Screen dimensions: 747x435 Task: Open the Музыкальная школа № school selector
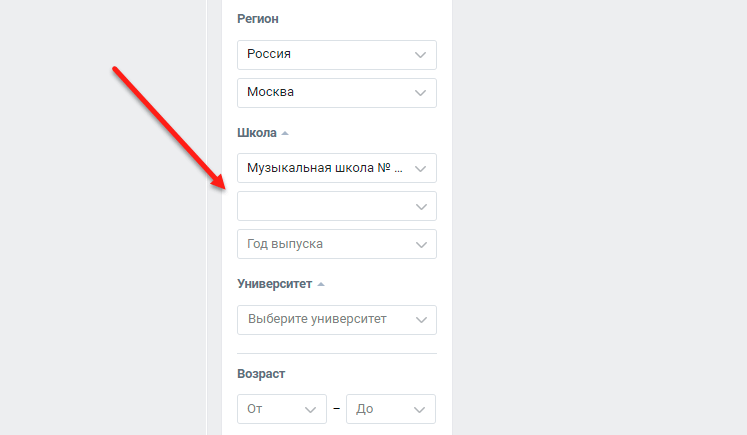pyautogui.click(x=337, y=168)
